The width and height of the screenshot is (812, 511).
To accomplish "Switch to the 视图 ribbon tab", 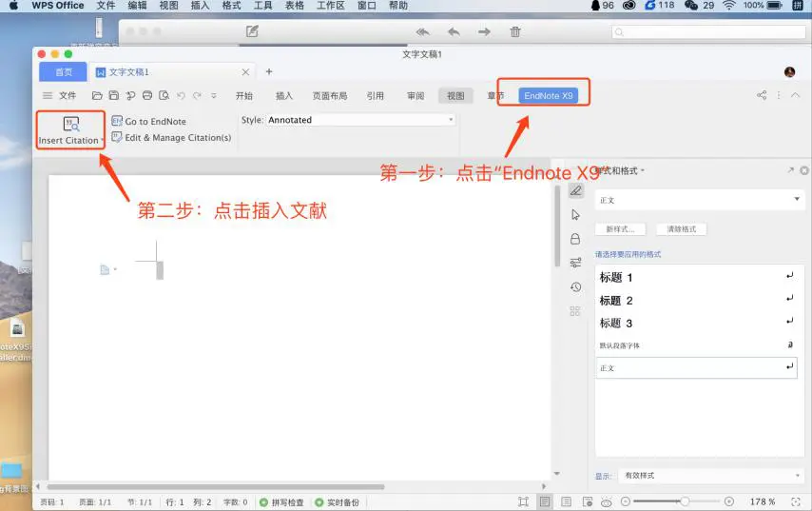I will pos(455,96).
